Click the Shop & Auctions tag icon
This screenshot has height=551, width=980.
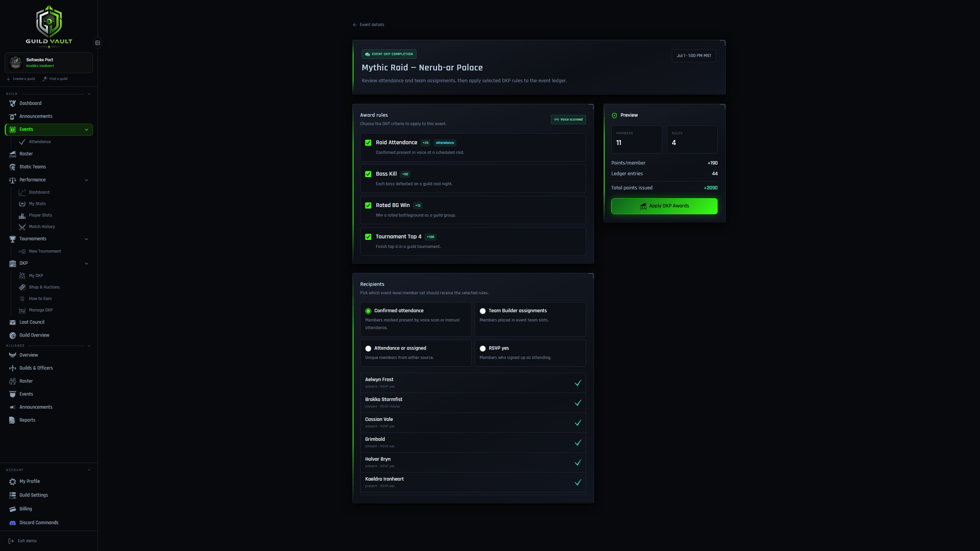22,287
